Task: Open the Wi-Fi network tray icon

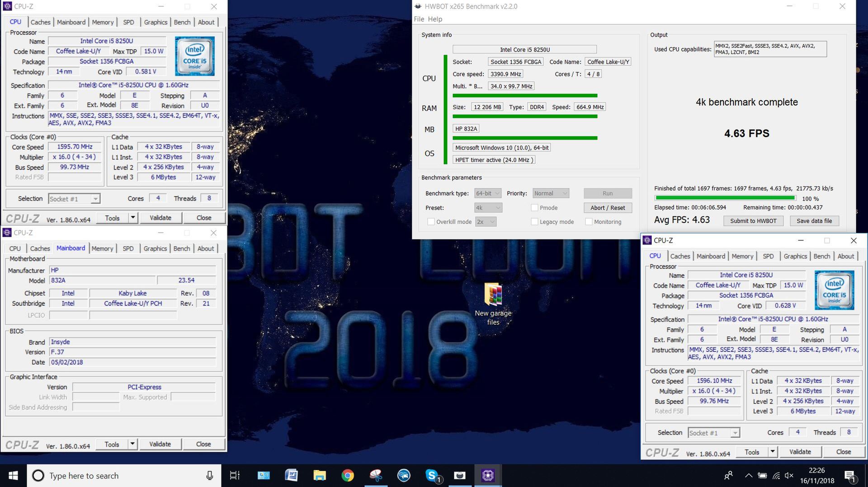Action: (776, 476)
